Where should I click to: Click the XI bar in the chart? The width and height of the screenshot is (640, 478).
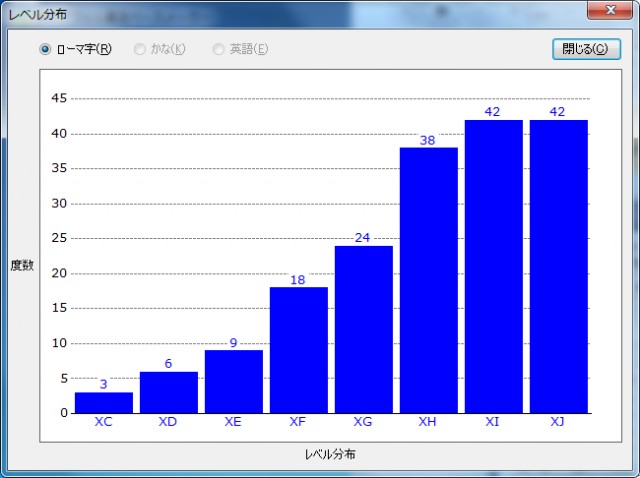pyautogui.click(x=493, y=267)
